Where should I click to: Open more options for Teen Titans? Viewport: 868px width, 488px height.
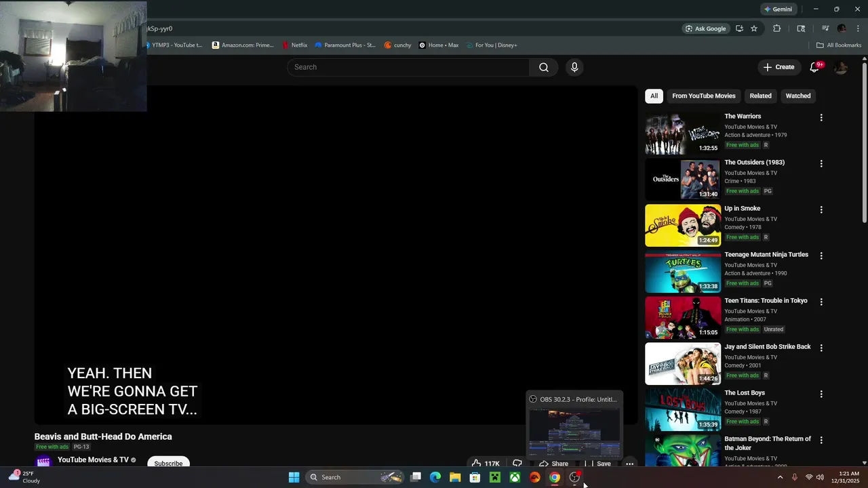tap(821, 302)
